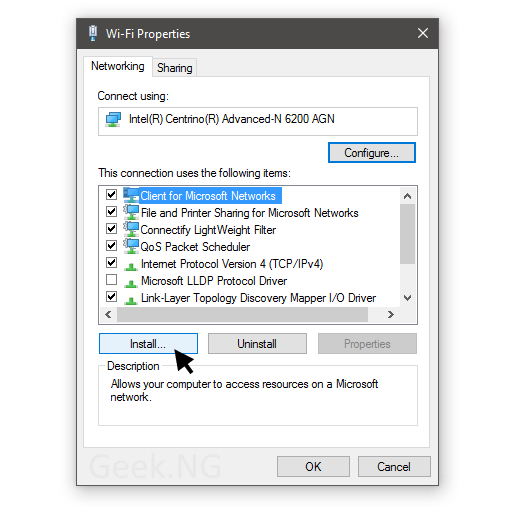
Task: Click the Wi-Fi adapter icon in title bar
Action: pyautogui.click(x=93, y=33)
